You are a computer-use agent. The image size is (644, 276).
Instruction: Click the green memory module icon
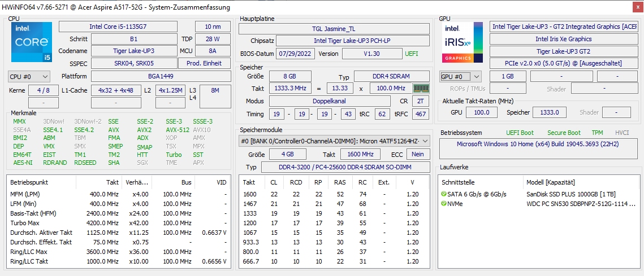tap(421, 89)
